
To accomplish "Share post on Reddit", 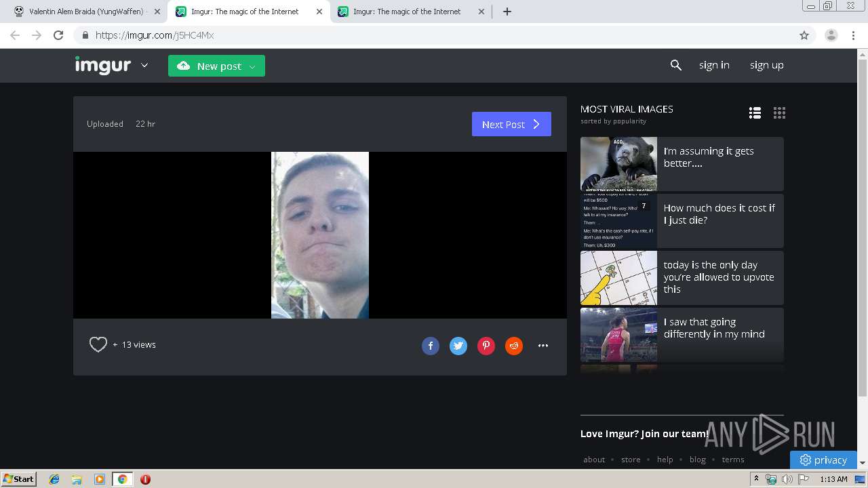I will pos(514,346).
